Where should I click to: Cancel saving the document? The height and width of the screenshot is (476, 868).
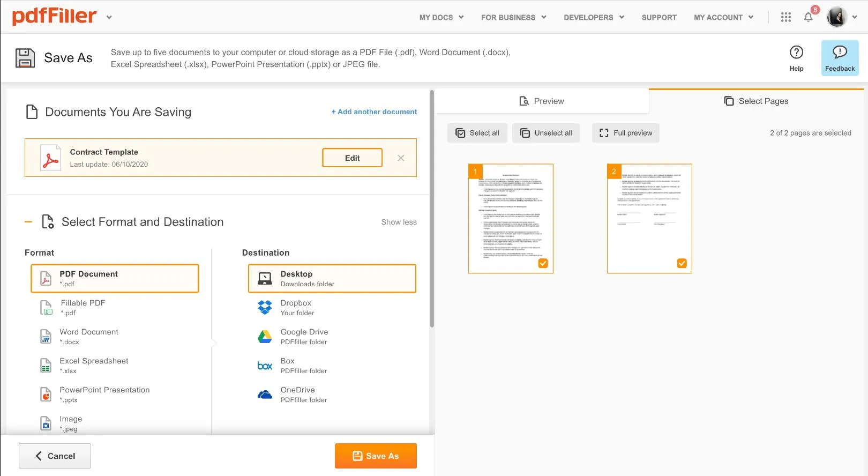pyautogui.click(x=55, y=456)
